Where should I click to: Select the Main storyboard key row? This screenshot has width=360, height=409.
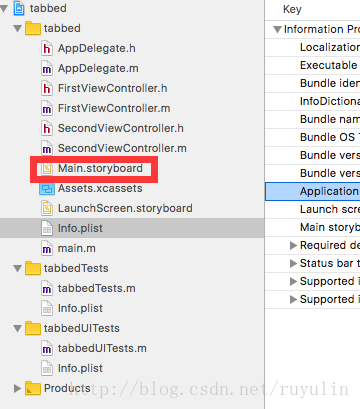(313, 227)
